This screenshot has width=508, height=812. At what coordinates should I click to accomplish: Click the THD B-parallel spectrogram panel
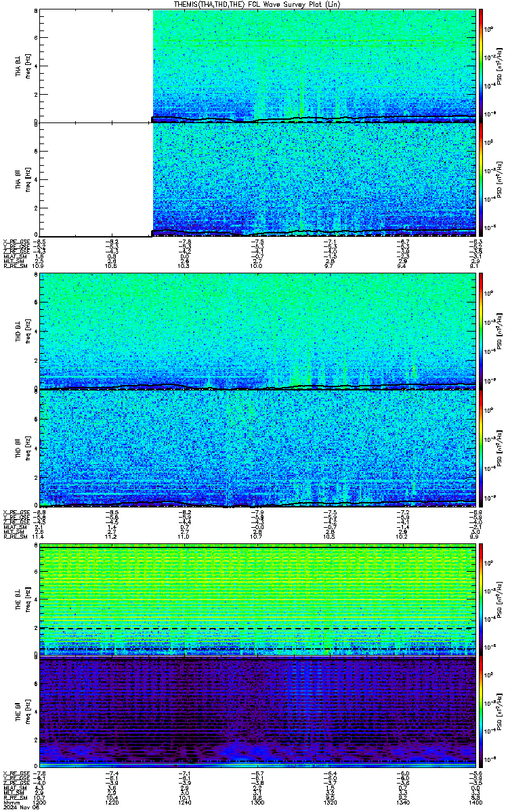[258, 448]
